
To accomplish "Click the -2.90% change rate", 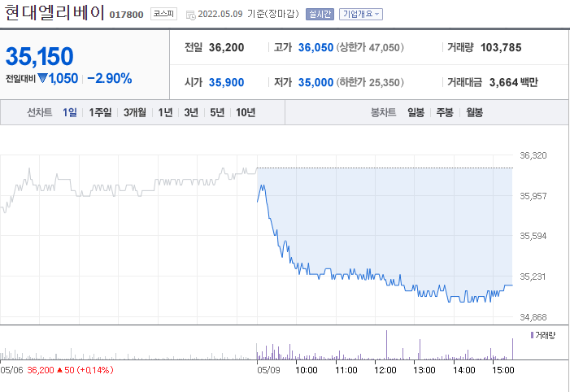I will coord(110,78).
